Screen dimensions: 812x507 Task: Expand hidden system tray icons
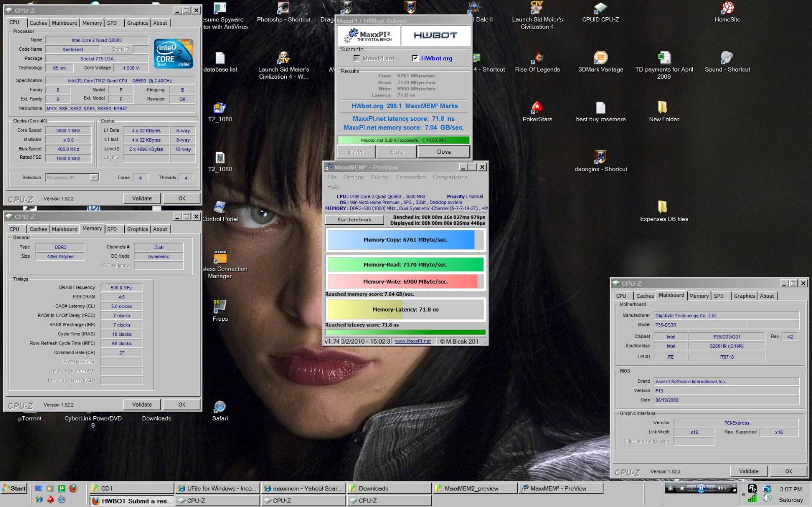tap(743, 494)
